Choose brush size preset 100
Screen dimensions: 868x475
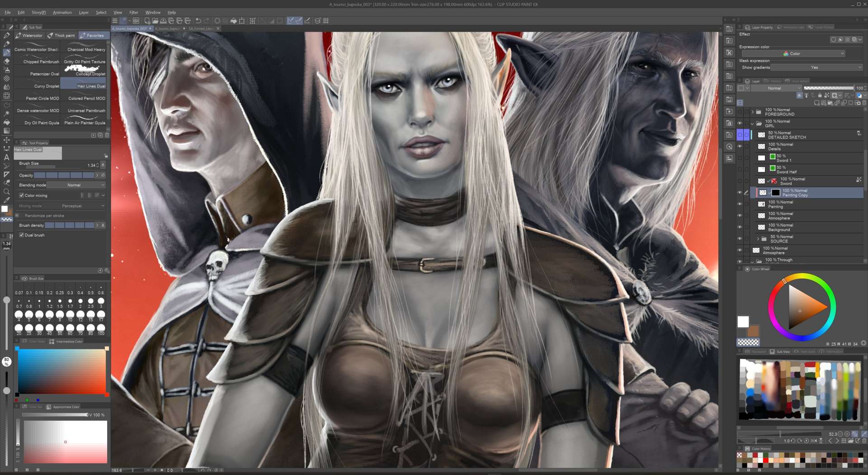(x=101, y=329)
